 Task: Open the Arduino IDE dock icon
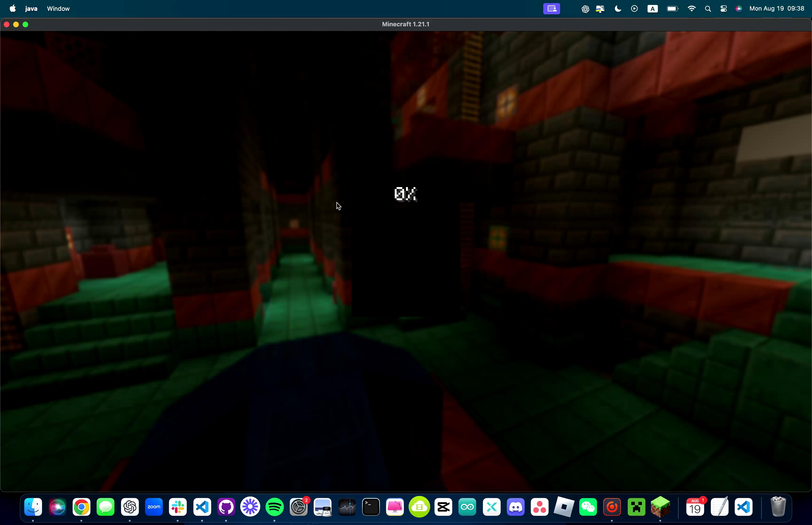[467, 507]
